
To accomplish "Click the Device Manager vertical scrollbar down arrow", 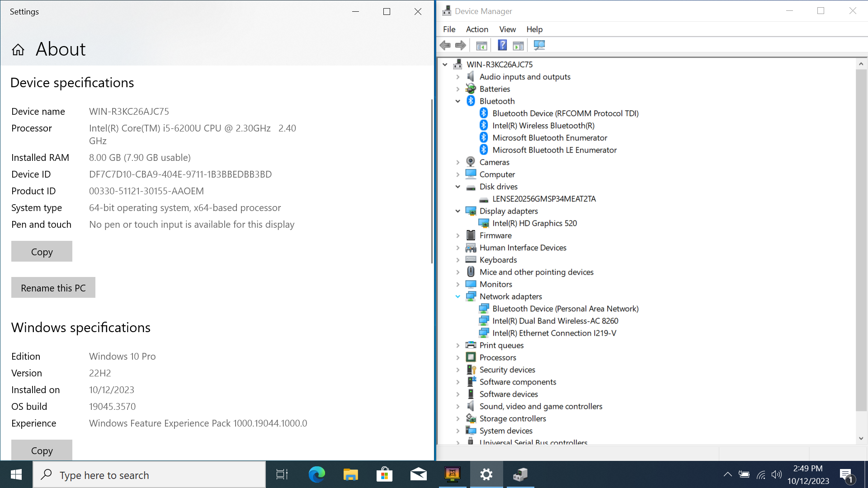I will (x=861, y=438).
